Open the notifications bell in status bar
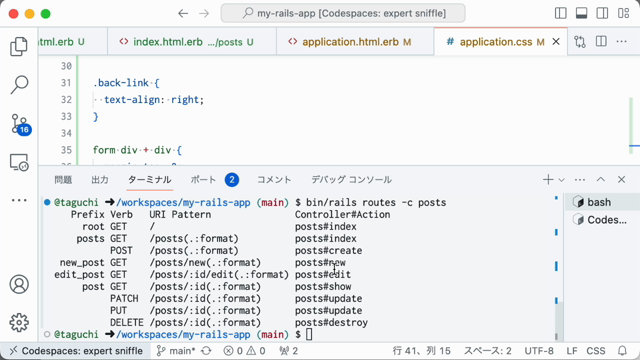 click(622, 351)
